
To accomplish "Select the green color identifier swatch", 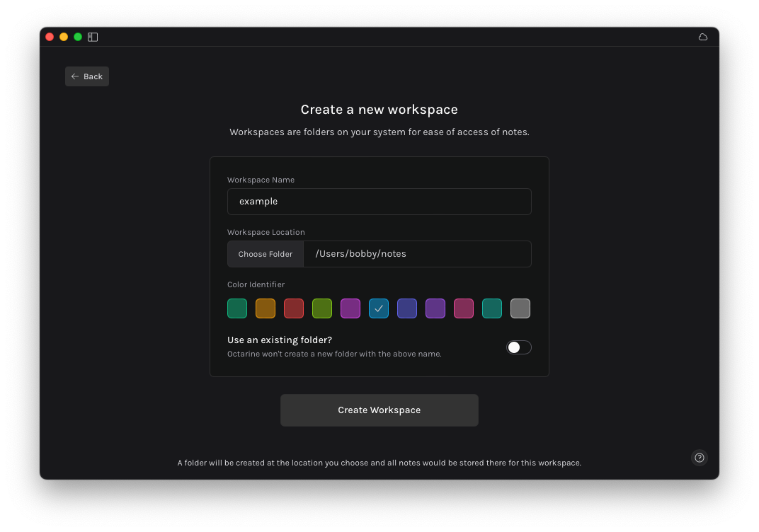I will tap(237, 308).
